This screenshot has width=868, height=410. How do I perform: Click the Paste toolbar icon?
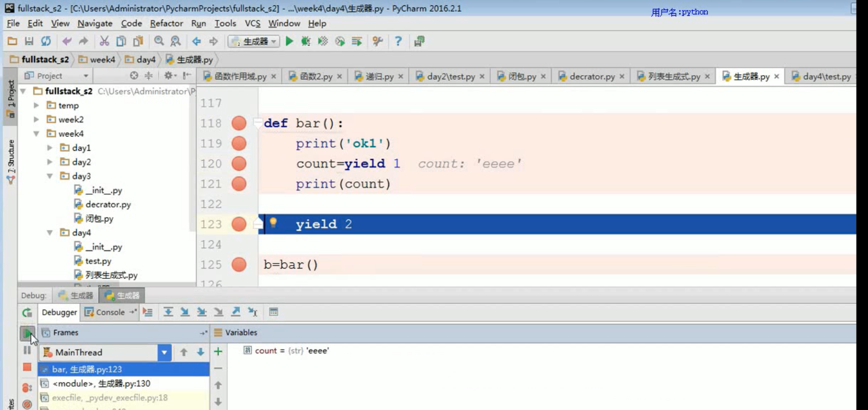(x=138, y=41)
